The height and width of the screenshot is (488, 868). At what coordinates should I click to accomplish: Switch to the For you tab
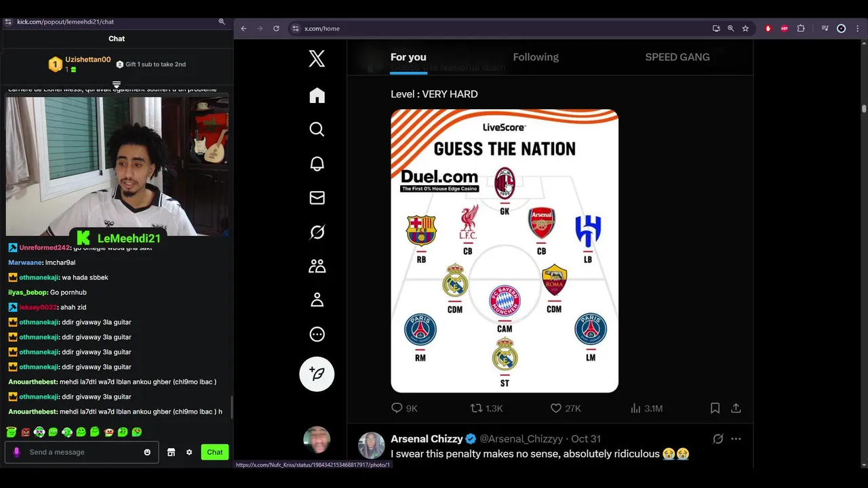tap(408, 57)
